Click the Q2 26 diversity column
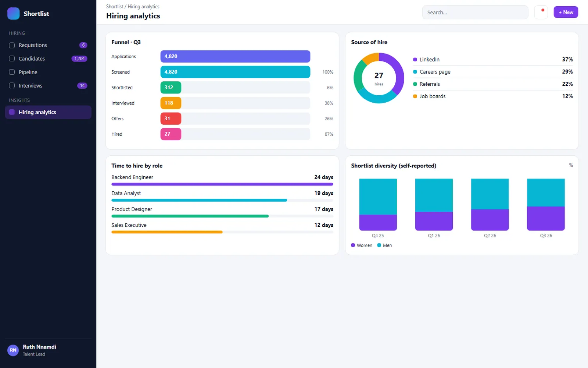Image resolution: width=588 pixels, height=368 pixels. click(490, 205)
